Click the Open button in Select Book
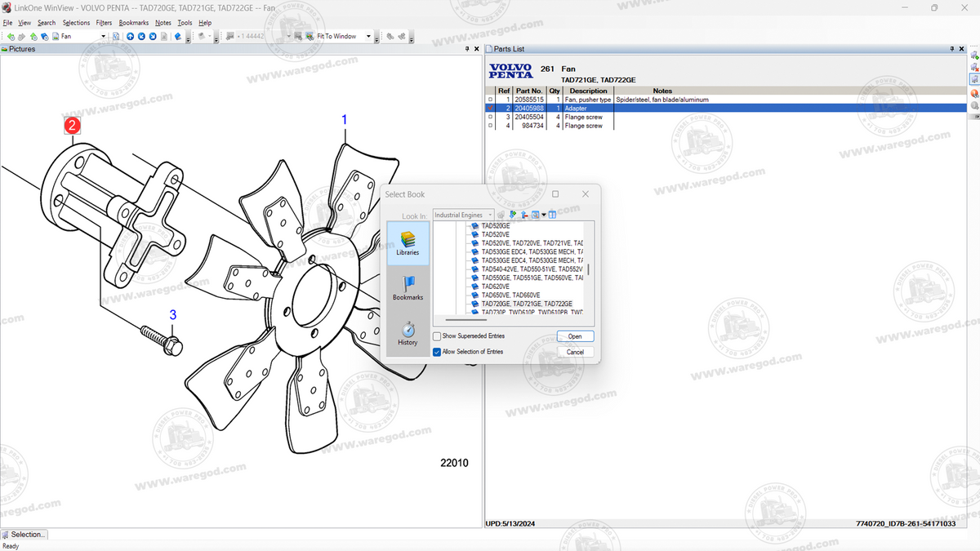This screenshot has width=980, height=551. click(x=575, y=336)
